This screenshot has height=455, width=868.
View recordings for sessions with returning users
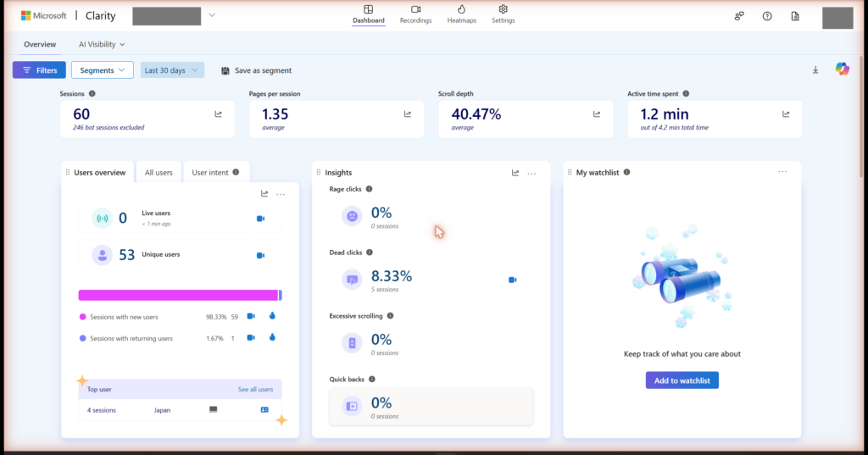251,338
